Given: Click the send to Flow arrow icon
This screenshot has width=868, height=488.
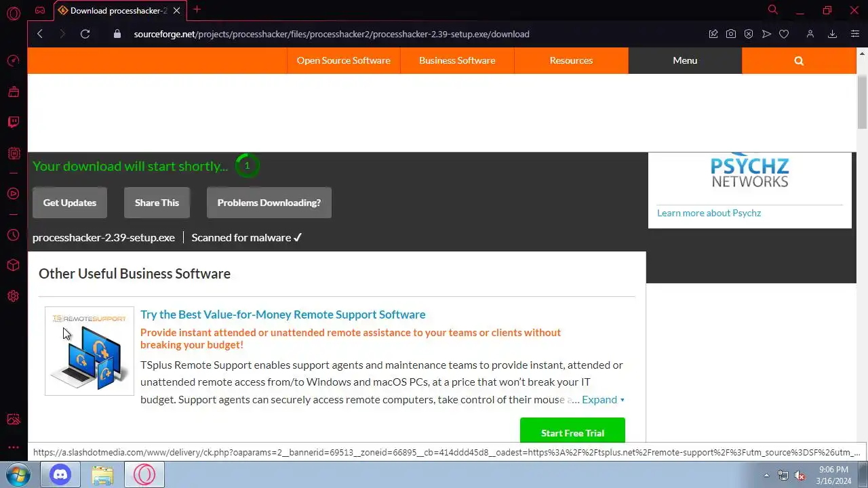Looking at the screenshot, I should pyautogui.click(x=766, y=34).
